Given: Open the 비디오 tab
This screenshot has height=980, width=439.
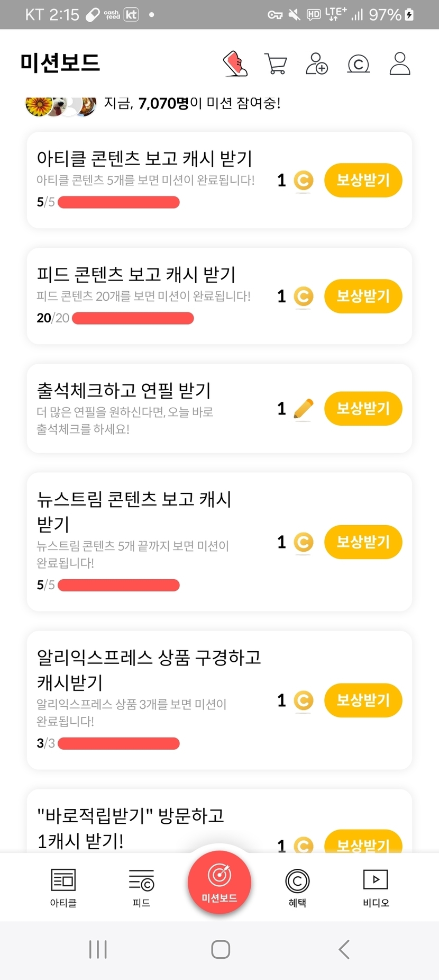Looking at the screenshot, I should 376,887.
